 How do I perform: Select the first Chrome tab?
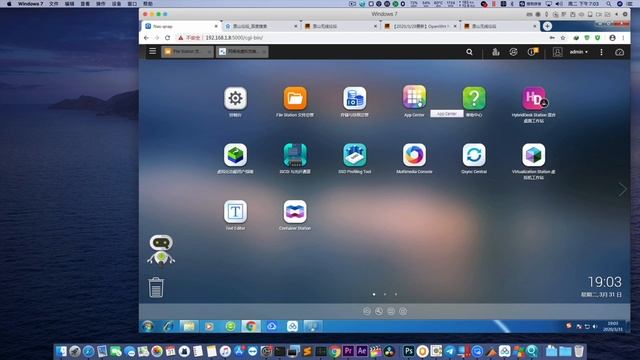[x=182, y=26]
